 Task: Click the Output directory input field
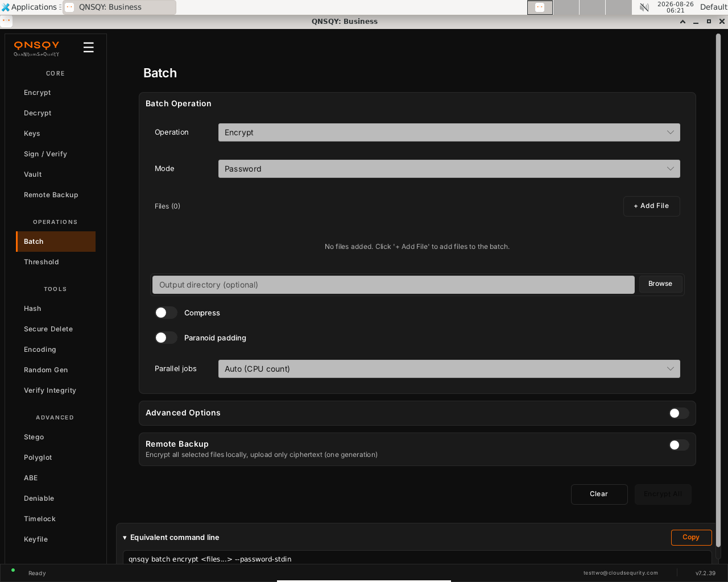pyautogui.click(x=394, y=285)
